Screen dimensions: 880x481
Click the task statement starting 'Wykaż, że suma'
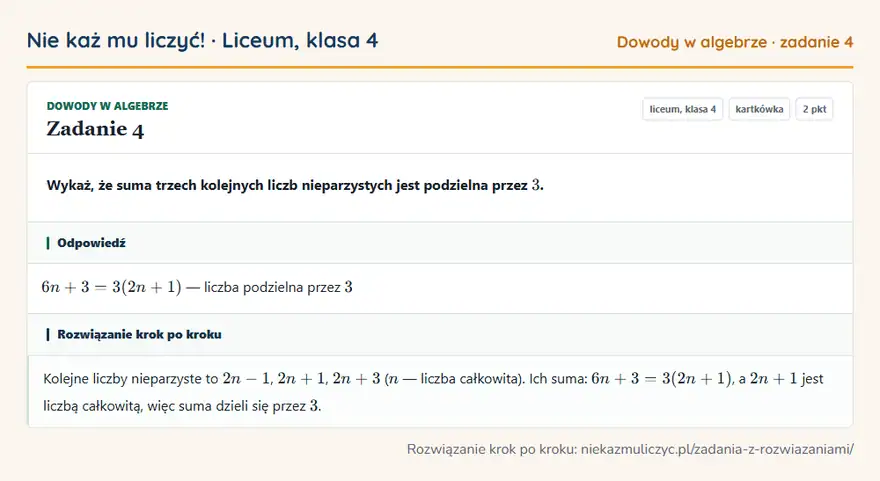tap(295, 185)
